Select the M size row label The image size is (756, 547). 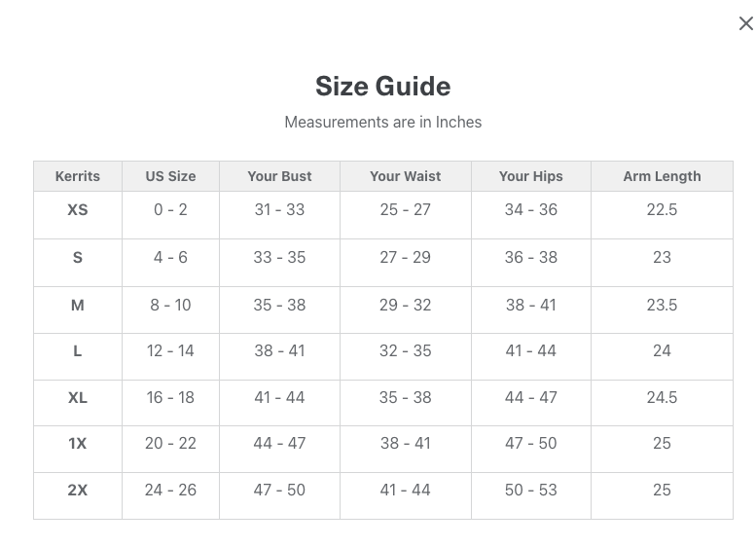tap(78, 306)
